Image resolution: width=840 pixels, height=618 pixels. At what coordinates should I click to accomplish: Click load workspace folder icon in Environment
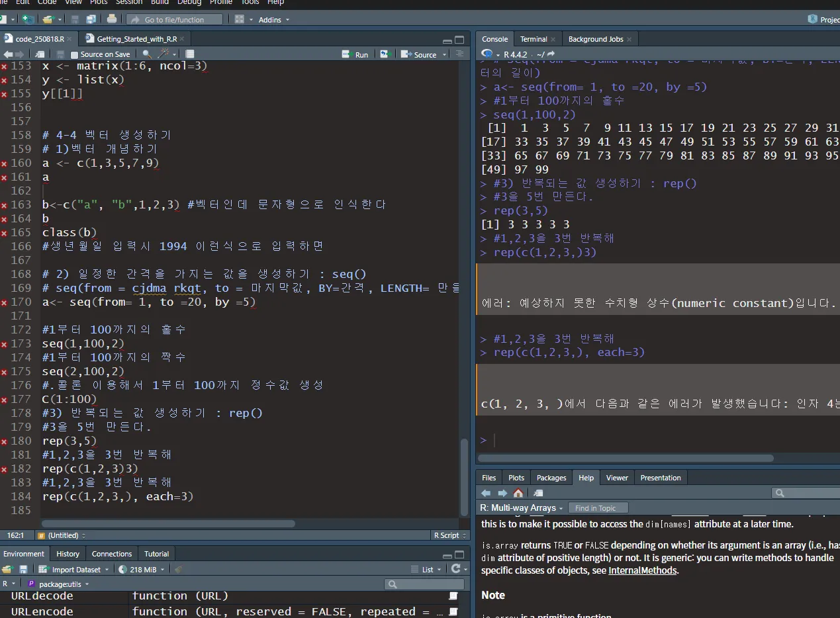7,569
